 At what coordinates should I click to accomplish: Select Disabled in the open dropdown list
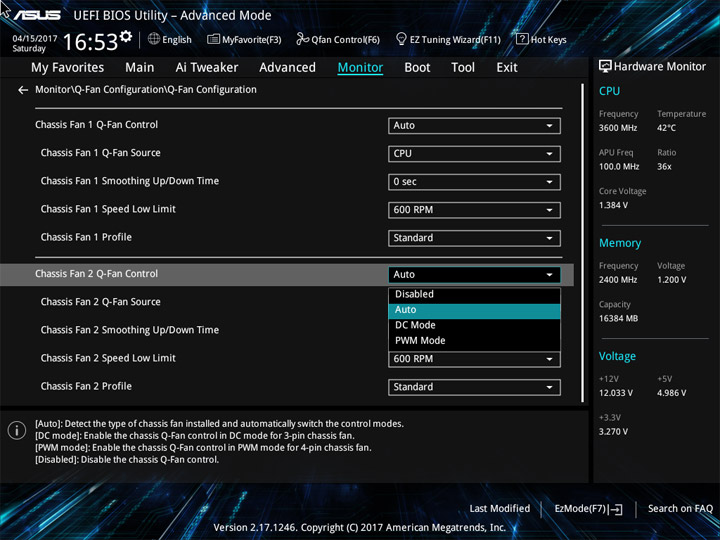point(474,294)
